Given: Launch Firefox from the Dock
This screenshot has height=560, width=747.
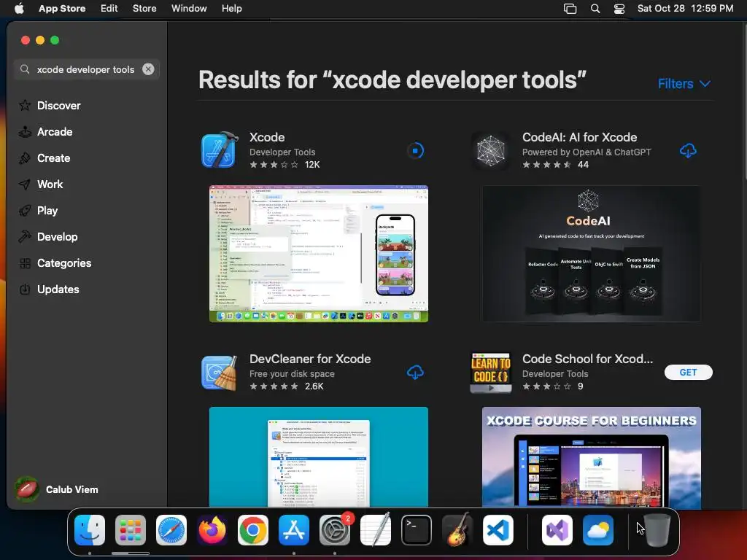Looking at the screenshot, I should 212,530.
